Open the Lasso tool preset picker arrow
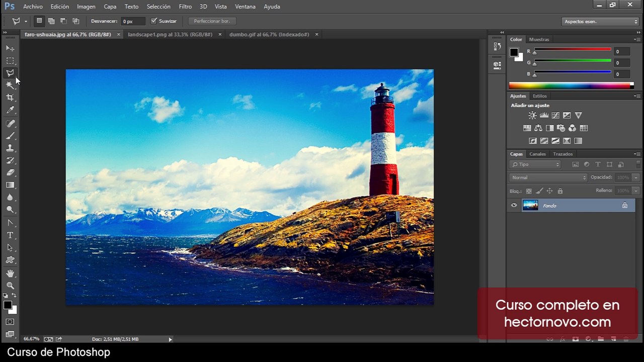This screenshot has height=362, width=644. click(26, 22)
